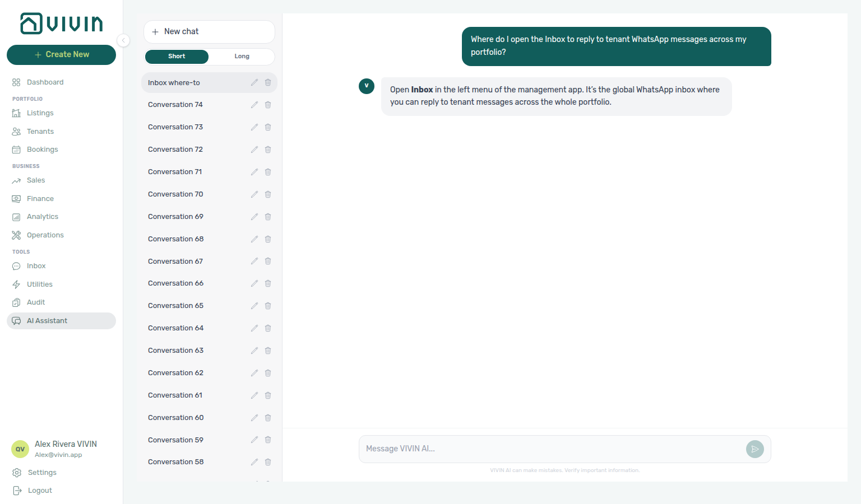Delete Conversation 69
Image resolution: width=861 pixels, height=504 pixels.
(268, 217)
